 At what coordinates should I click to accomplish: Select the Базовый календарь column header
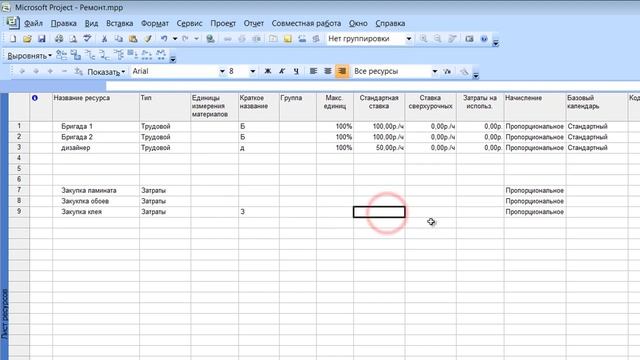(x=597, y=107)
